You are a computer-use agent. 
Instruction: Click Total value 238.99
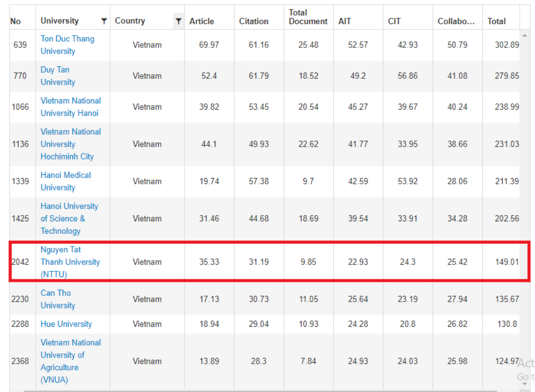507,106
